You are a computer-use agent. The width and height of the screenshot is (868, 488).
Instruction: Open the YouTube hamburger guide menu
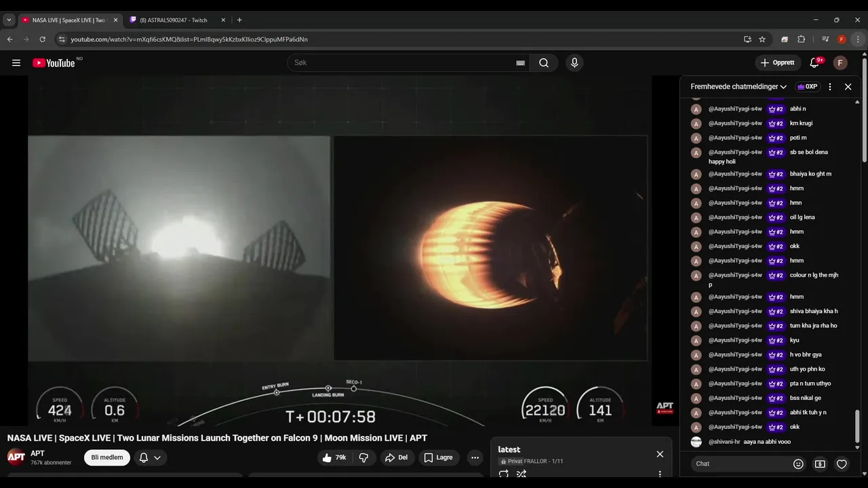coord(16,63)
